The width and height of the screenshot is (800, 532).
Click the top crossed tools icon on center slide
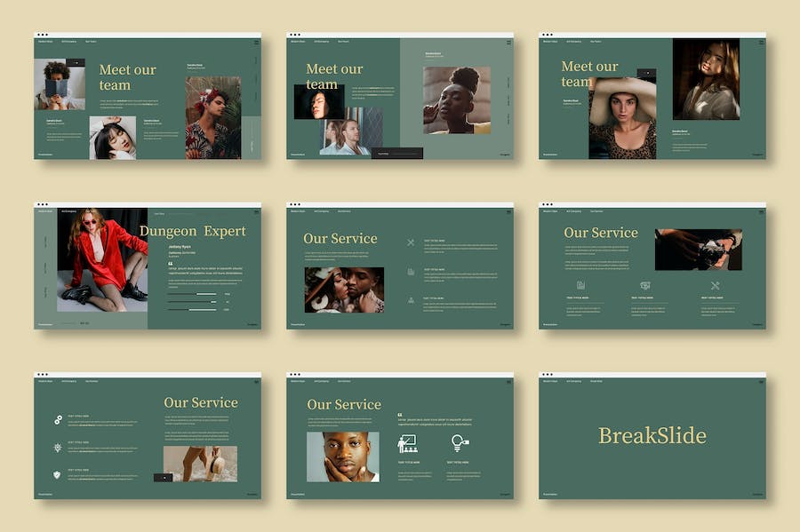pyautogui.click(x=411, y=242)
